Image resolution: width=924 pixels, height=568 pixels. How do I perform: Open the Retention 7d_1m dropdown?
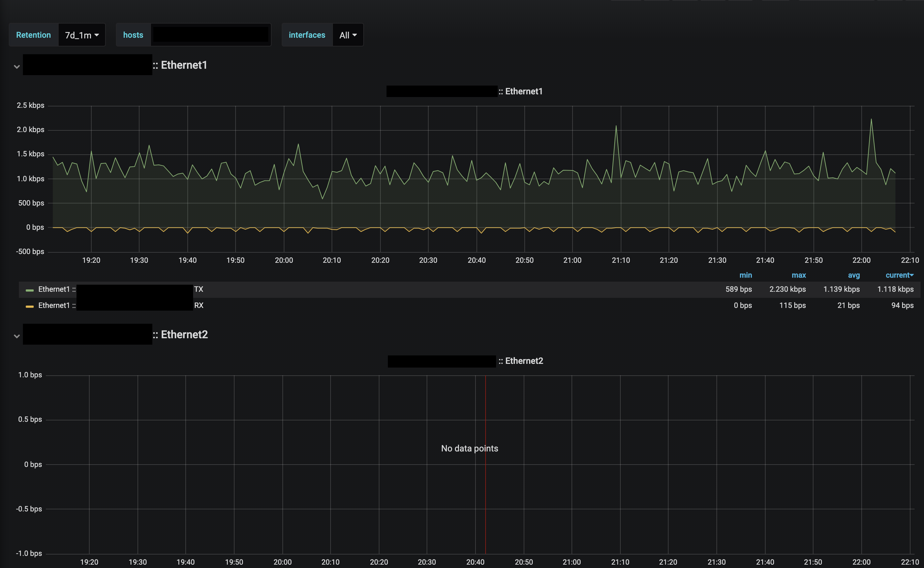[82, 35]
